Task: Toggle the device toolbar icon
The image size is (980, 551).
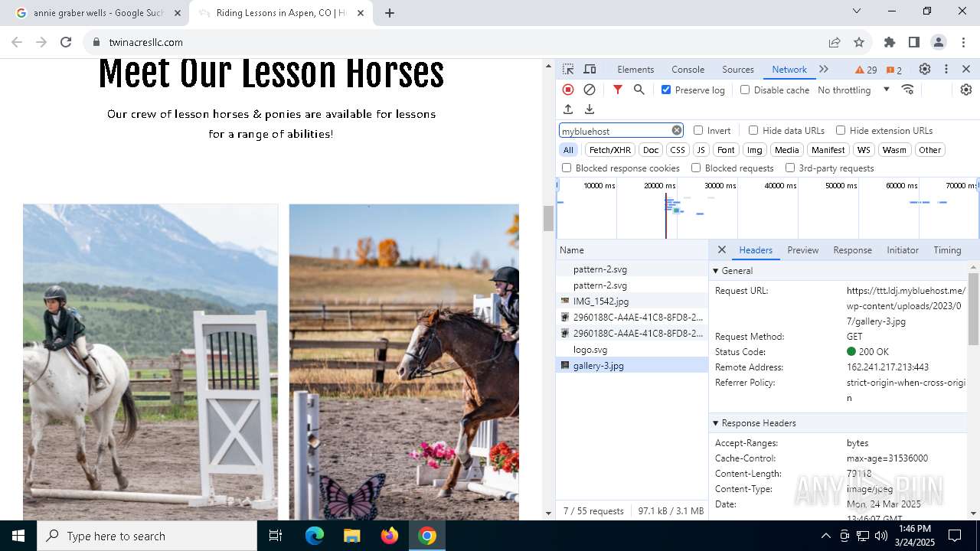Action: [590, 70]
